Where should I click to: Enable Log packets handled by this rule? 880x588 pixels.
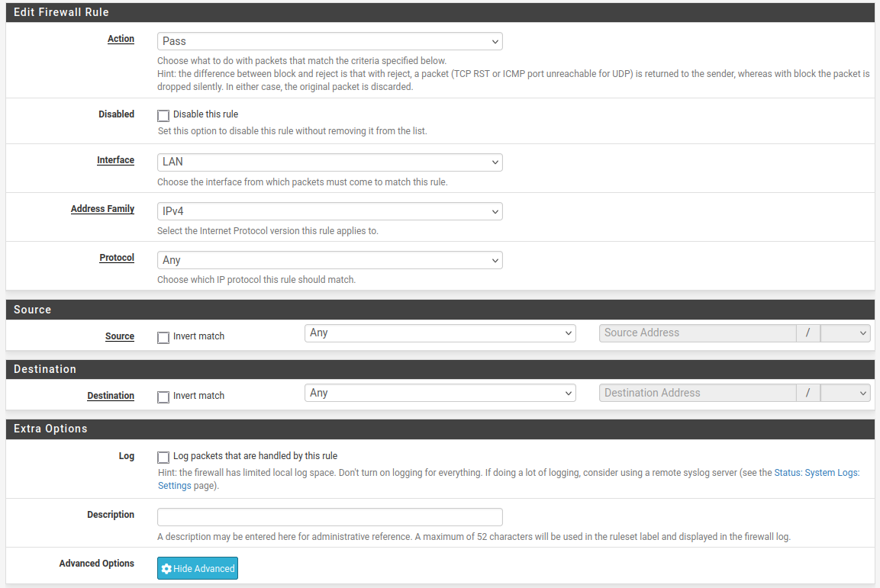(163, 458)
